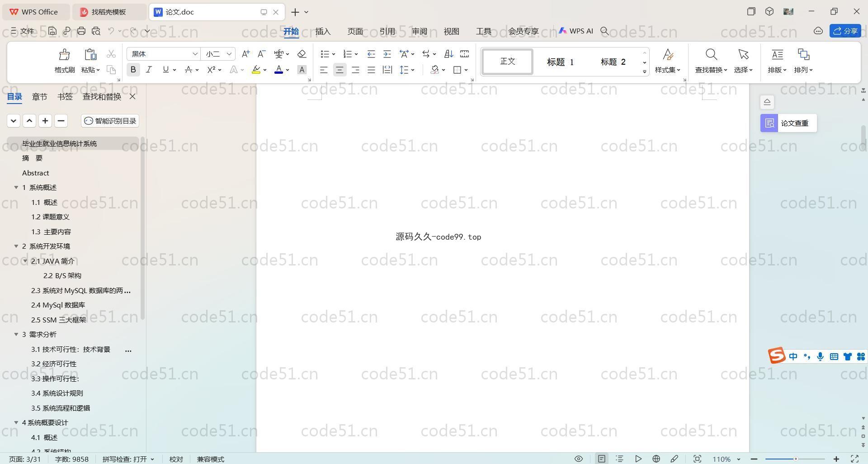Toggle Underline formatting
Image resolution: width=868 pixels, height=464 pixels.
(165, 70)
